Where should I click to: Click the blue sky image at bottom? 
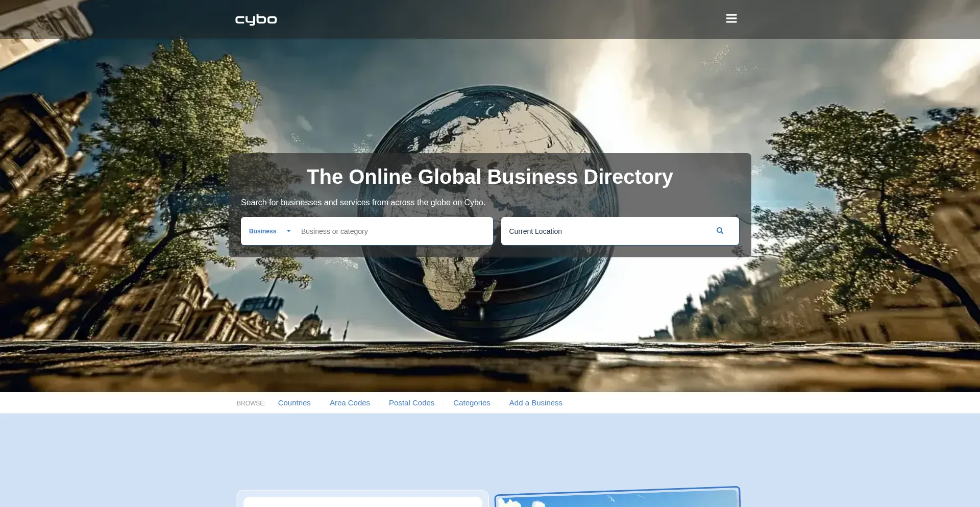coord(618,499)
